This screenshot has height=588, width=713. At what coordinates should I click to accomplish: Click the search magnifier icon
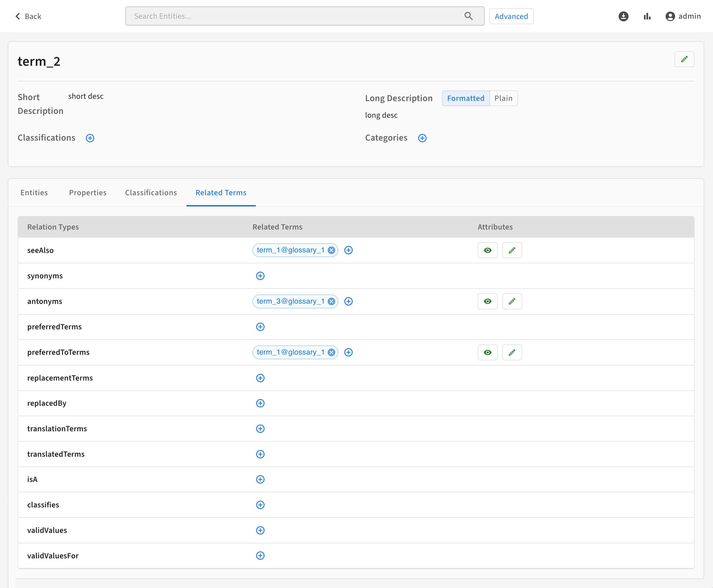click(x=468, y=16)
